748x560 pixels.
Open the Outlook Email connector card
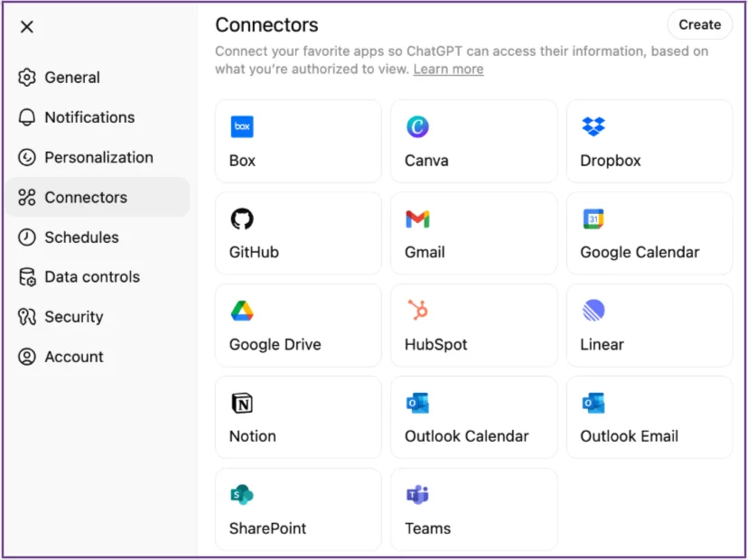coord(649,417)
